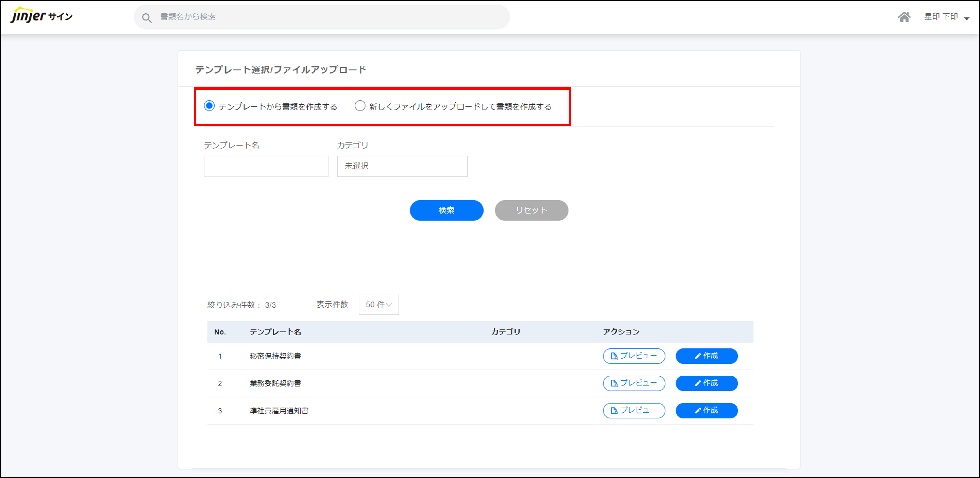Preview the 準社員雇用通知書 template
The image size is (980, 478).
(x=634, y=411)
